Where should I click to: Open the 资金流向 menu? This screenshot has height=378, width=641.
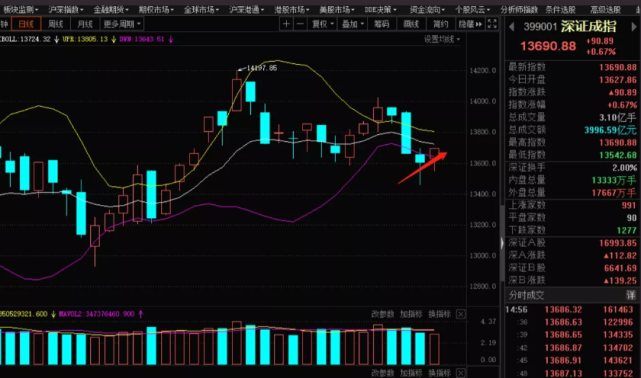427,9
